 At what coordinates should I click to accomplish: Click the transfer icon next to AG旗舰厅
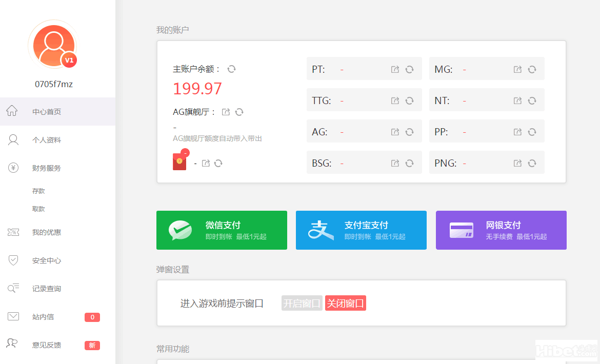coord(226,112)
